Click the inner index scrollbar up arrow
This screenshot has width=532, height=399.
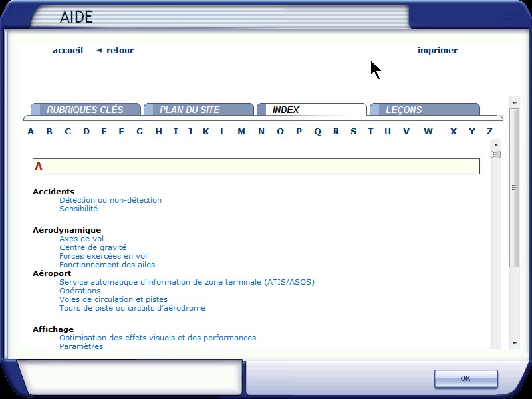point(496,145)
